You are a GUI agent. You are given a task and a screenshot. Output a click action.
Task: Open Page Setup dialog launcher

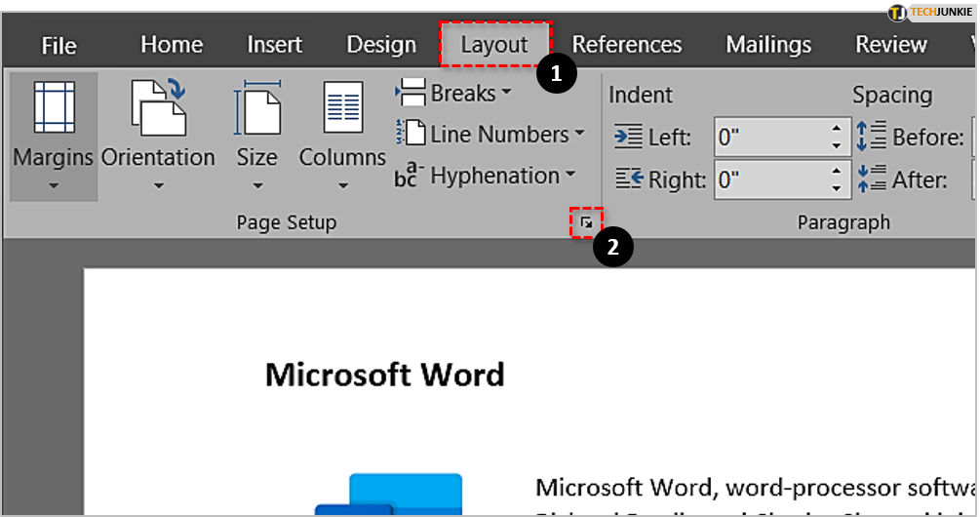586,223
